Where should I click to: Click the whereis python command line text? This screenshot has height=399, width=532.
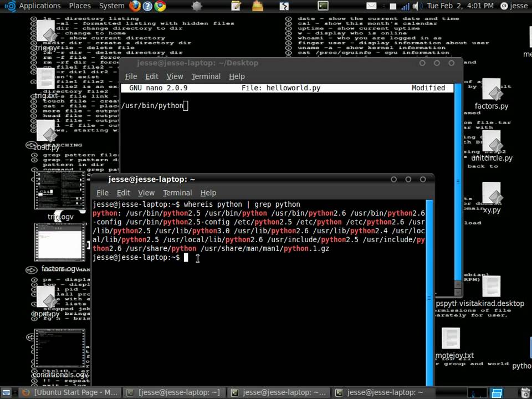tap(242, 204)
